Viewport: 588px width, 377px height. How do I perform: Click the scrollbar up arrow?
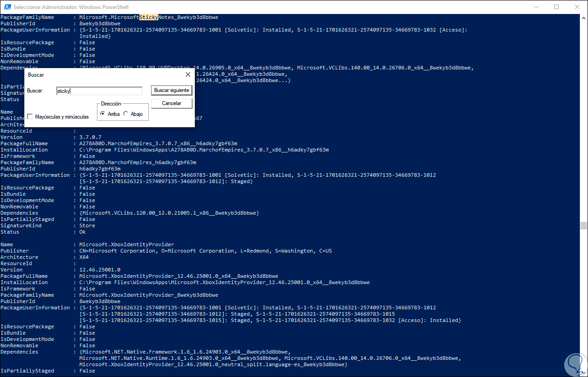(583, 19)
